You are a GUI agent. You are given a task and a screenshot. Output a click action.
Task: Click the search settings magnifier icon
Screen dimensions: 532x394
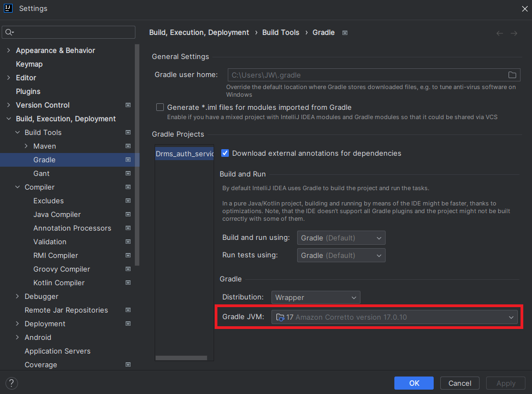[9, 32]
